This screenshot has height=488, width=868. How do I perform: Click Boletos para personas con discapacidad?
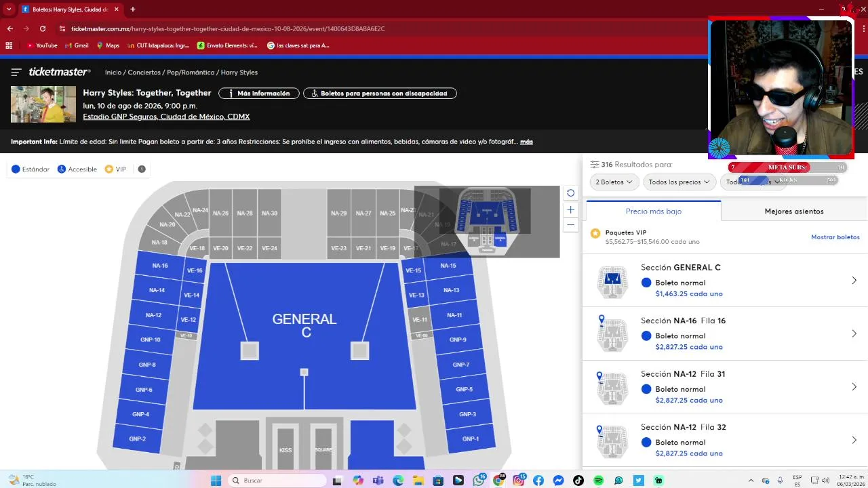click(x=380, y=94)
